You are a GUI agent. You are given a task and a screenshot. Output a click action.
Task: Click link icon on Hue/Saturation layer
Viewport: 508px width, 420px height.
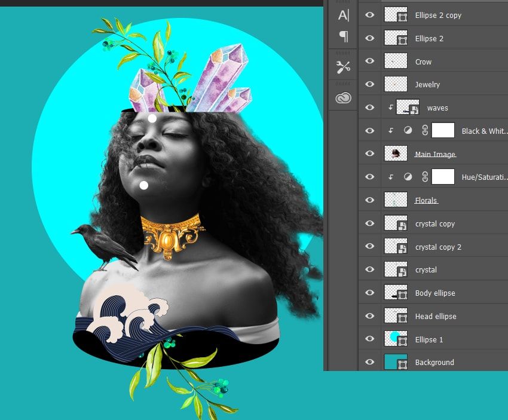pos(424,177)
